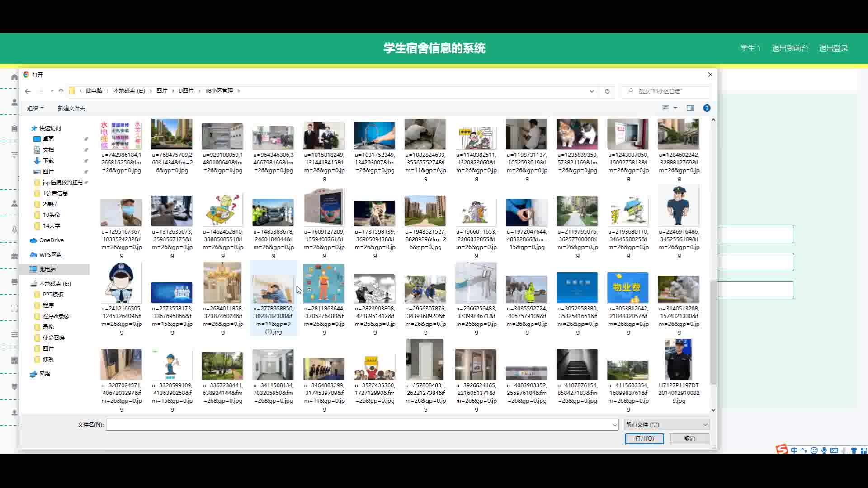Open the help question mark icon
Image resolution: width=868 pixels, height=488 pixels.
coord(707,108)
